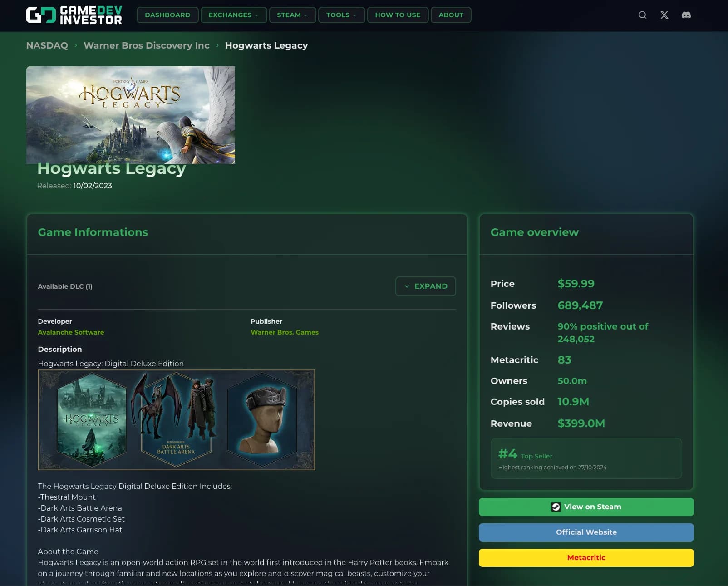The height and width of the screenshot is (586, 728).
Task: Click the Digital Deluxe Edition banner image
Action: (177, 420)
